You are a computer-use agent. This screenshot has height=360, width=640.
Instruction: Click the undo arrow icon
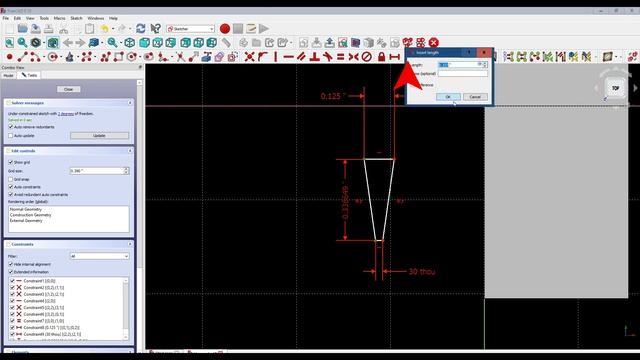[105, 29]
